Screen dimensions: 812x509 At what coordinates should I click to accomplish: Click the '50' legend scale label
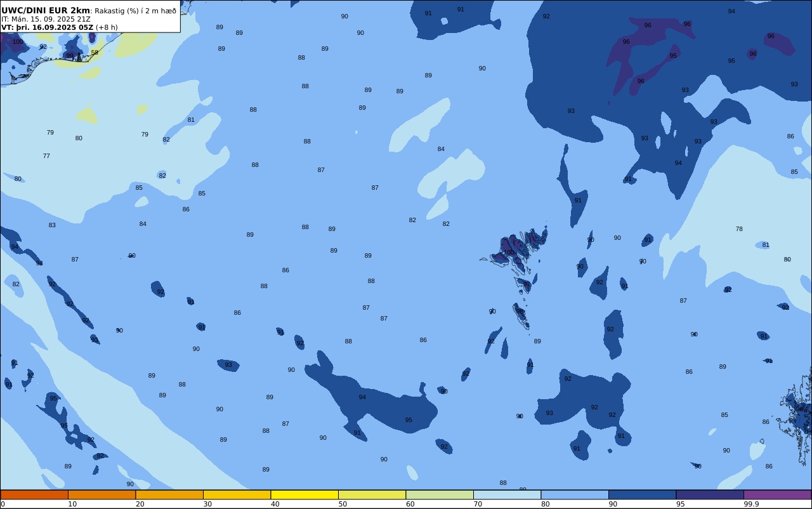pyautogui.click(x=343, y=504)
